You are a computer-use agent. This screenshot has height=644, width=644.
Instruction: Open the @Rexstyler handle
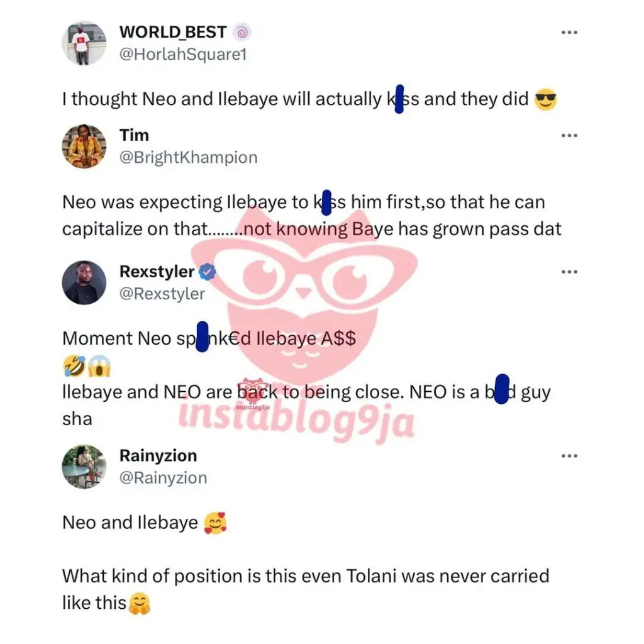[162, 294]
